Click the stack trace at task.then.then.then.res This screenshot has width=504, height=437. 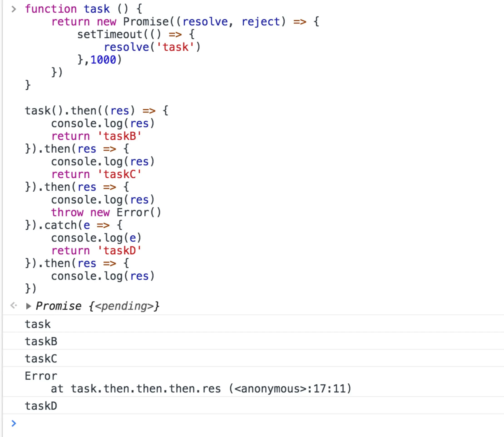tap(146, 389)
